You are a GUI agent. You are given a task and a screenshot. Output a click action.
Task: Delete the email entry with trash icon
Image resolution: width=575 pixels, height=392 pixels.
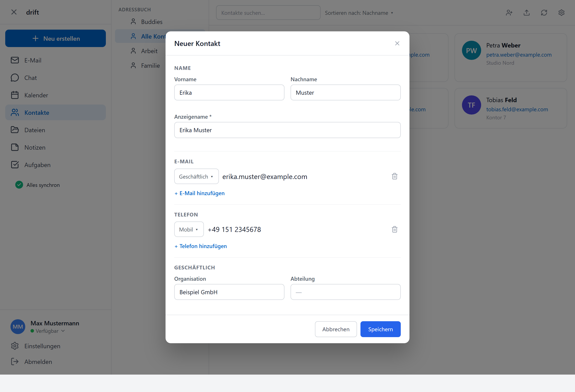pyautogui.click(x=394, y=176)
